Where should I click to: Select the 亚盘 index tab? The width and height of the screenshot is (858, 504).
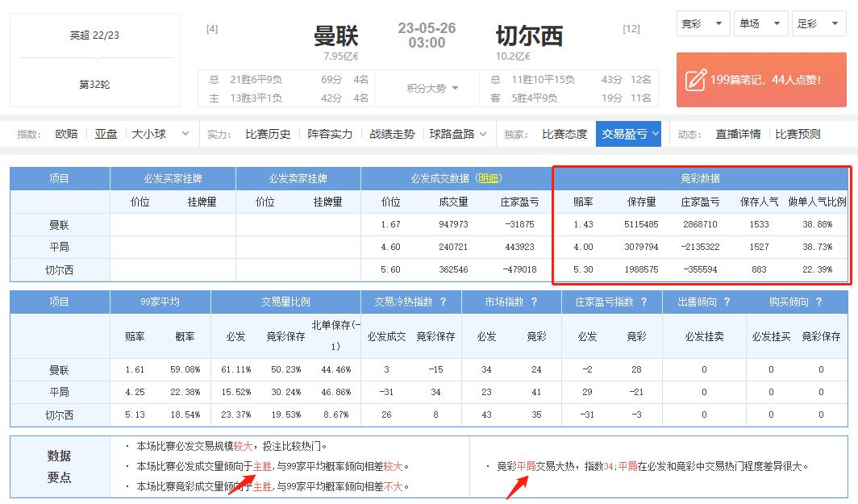click(x=106, y=133)
